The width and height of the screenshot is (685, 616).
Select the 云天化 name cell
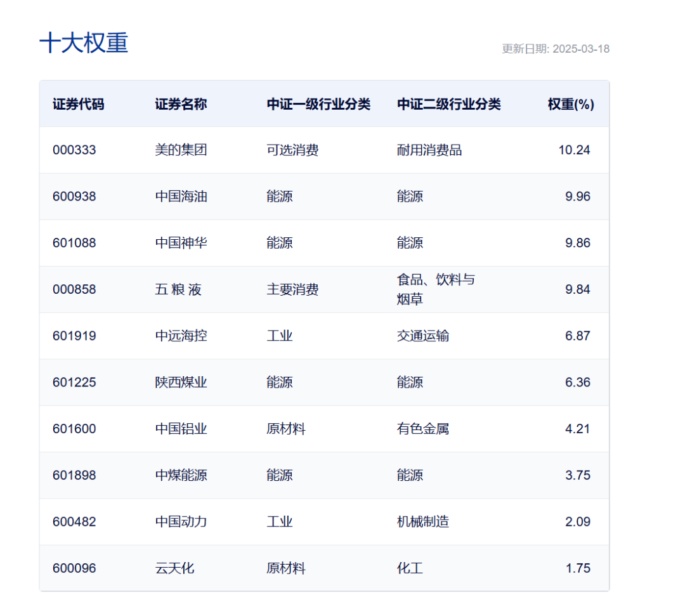click(x=174, y=568)
